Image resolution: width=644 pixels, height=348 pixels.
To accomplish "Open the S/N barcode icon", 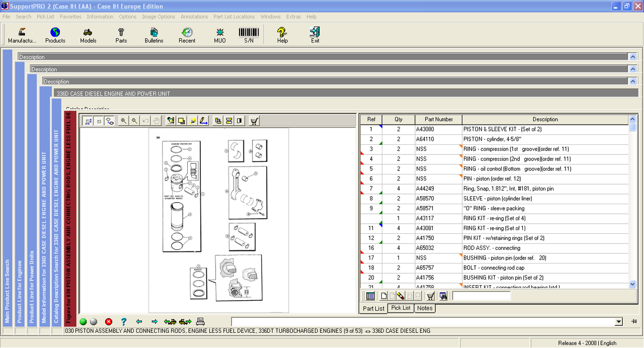I will coord(249,35).
